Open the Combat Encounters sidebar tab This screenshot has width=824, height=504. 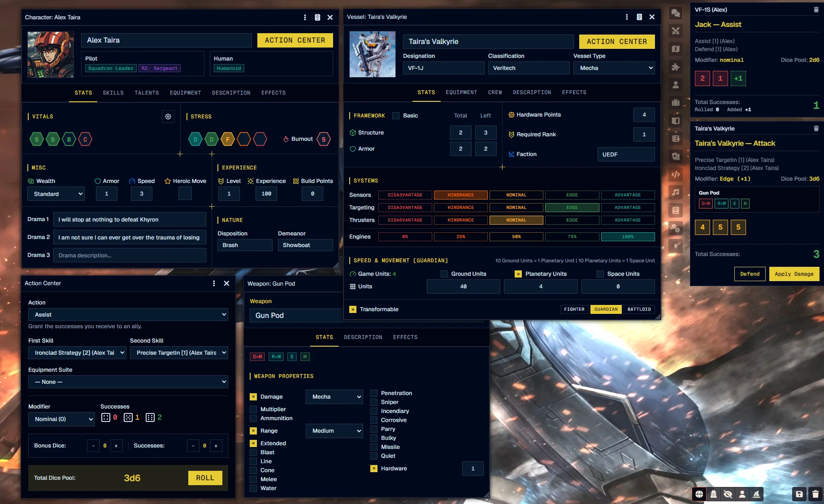[x=676, y=31]
